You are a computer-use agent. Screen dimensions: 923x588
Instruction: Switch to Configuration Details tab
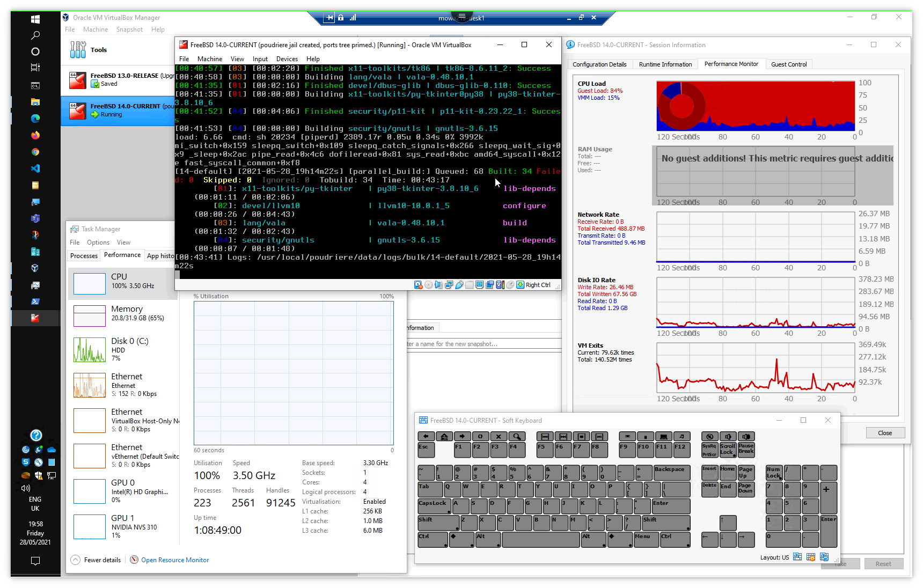point(599,64)
